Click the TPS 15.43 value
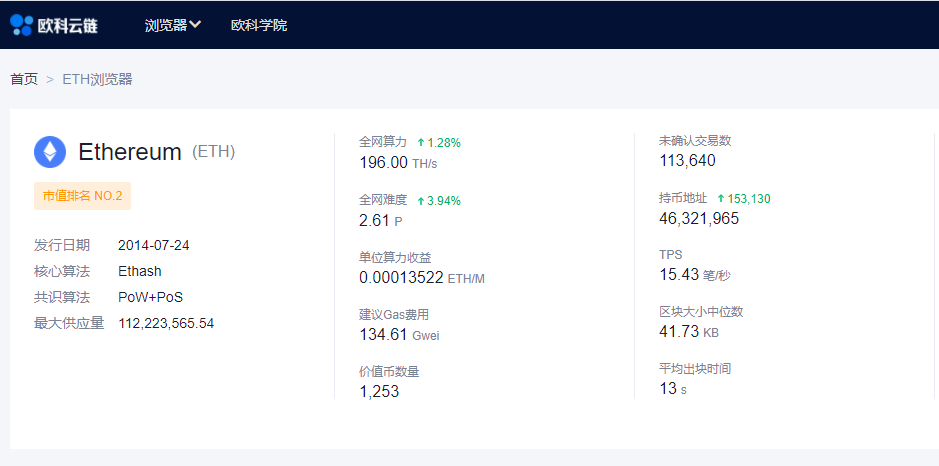This screenshot has height=466, width=939. [679, 274]
